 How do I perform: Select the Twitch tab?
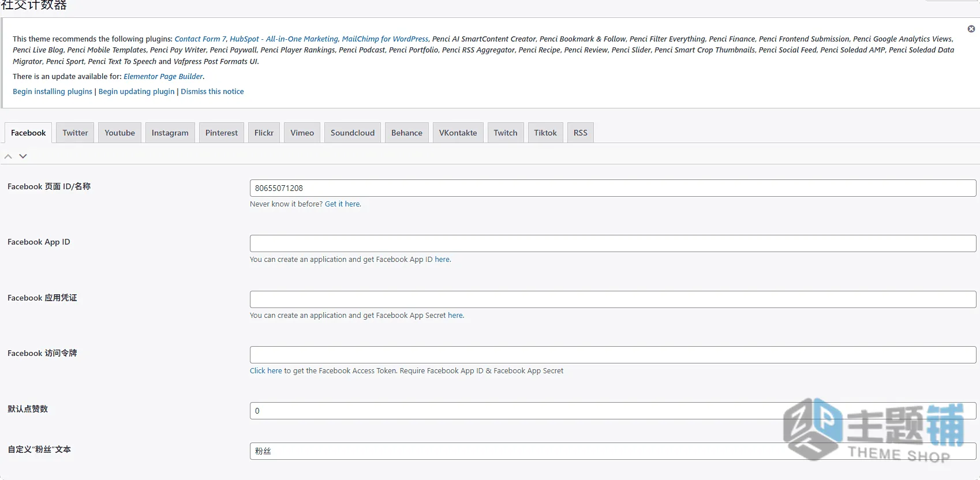pos(506,133)
